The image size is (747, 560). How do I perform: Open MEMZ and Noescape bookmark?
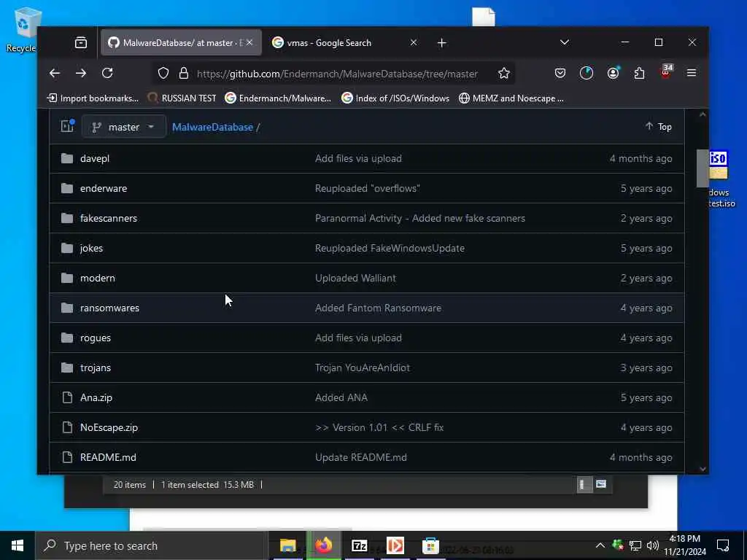click(511, 98)
